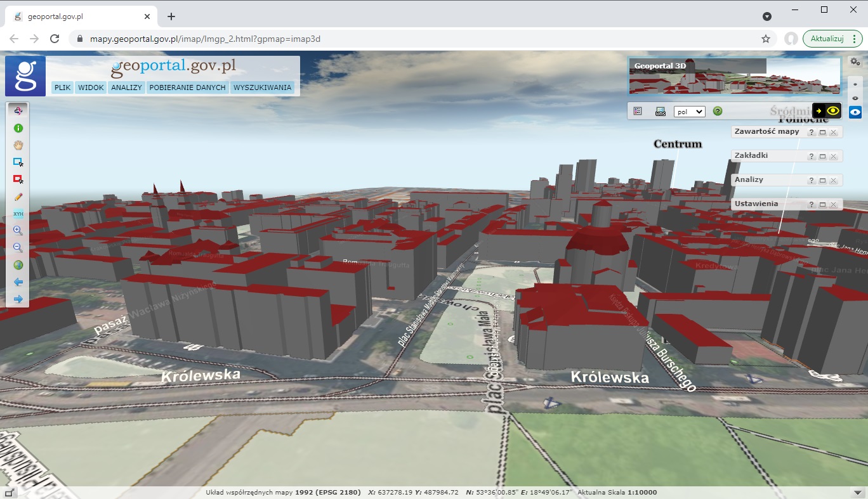Image resolution: width=868 pixels, height=499 pixels.
Task: Open a new browser tab
Action: point(171,16)
